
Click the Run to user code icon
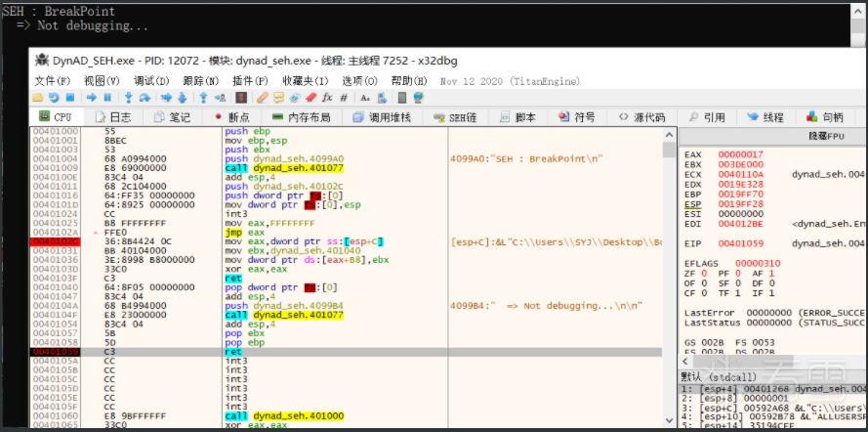220,98
